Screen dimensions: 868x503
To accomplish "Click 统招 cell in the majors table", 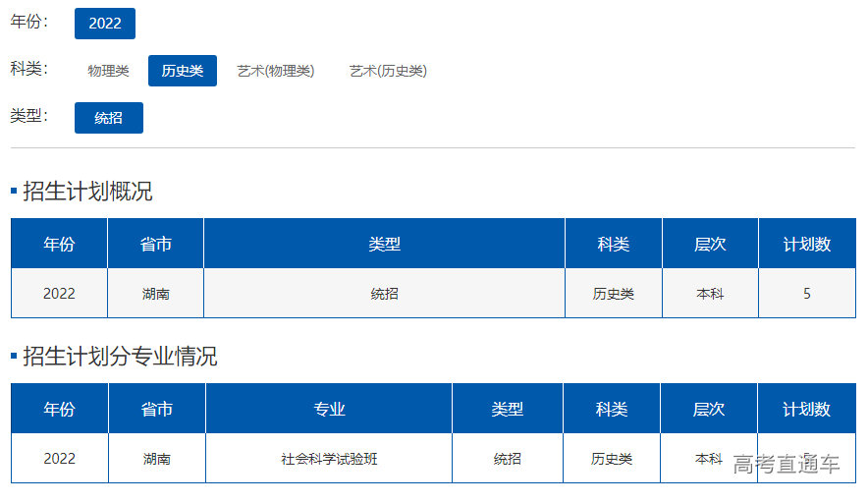I will [508, 459].
